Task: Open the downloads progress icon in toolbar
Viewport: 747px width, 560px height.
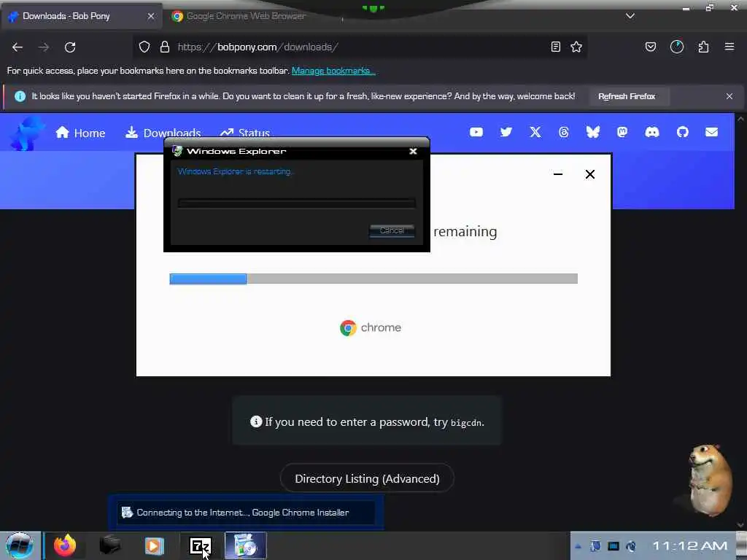Action: pyautogui.click(x=677, y=47)
